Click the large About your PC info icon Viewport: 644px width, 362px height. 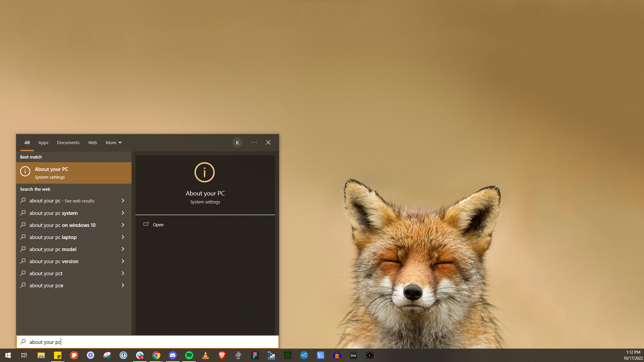(x=205, y=172)
